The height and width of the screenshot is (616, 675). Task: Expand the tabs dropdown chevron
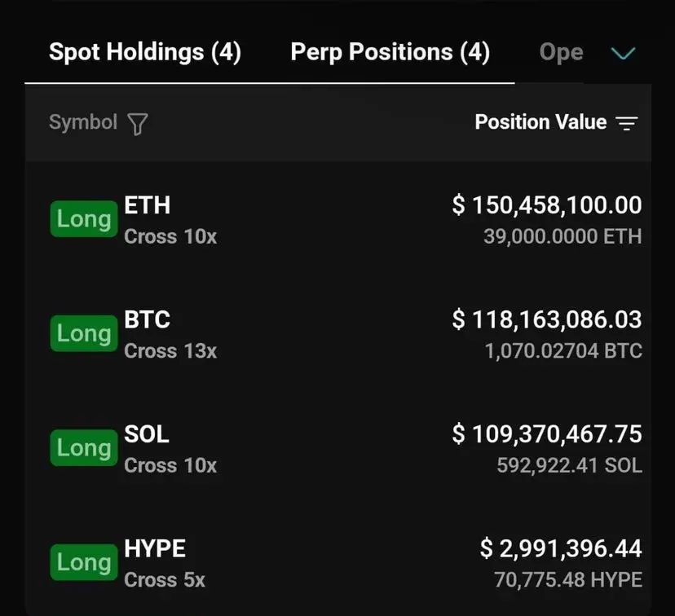(623, 54)
